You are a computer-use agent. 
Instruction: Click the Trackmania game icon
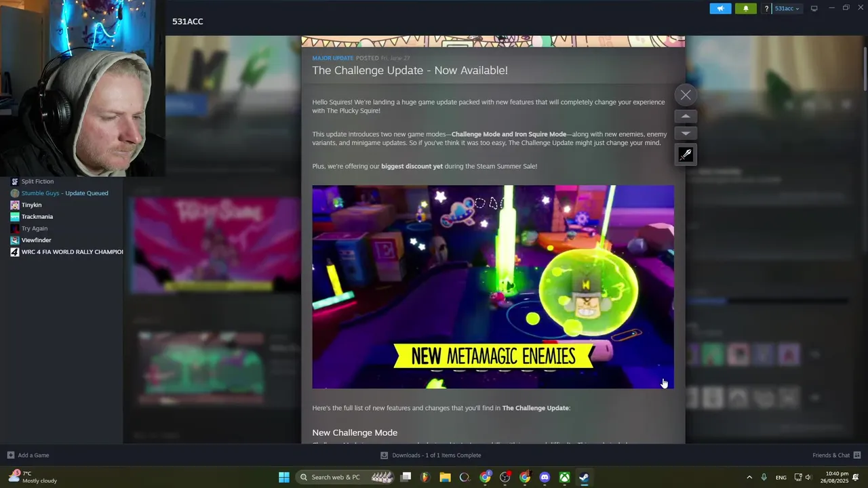(x=15, y=217)
